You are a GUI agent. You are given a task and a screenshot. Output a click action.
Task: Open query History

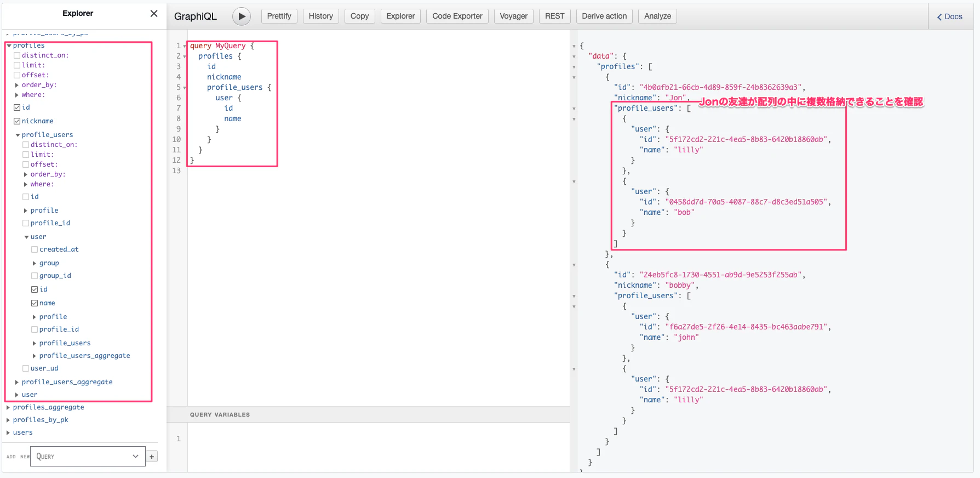pyautogui.click(x=321, y=16)
